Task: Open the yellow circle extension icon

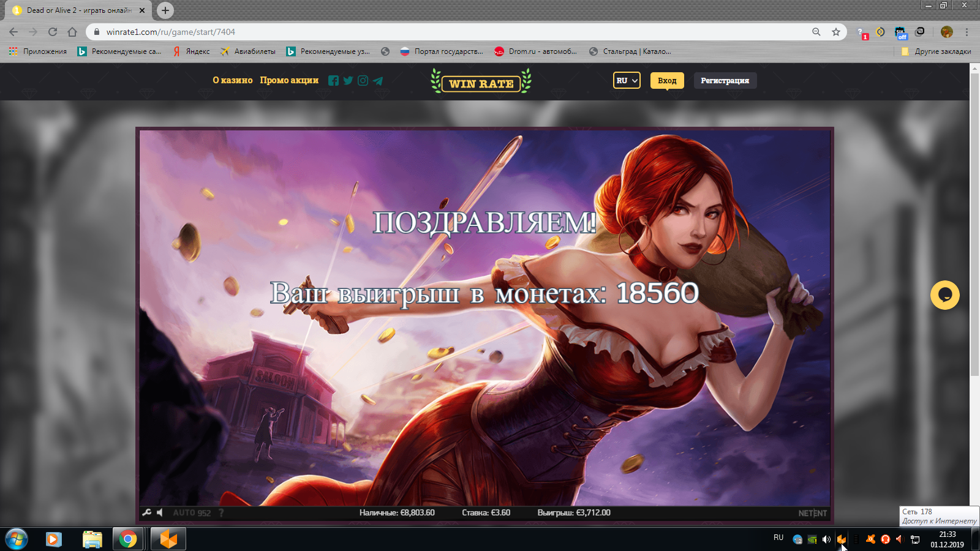Action: [880, 32]
